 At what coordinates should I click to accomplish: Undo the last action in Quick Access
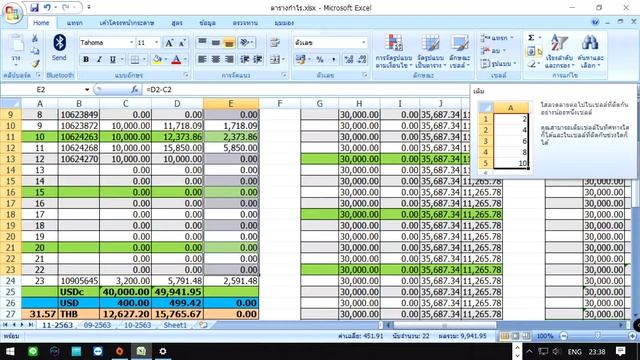pyautogui.click(x=47, y=7)
